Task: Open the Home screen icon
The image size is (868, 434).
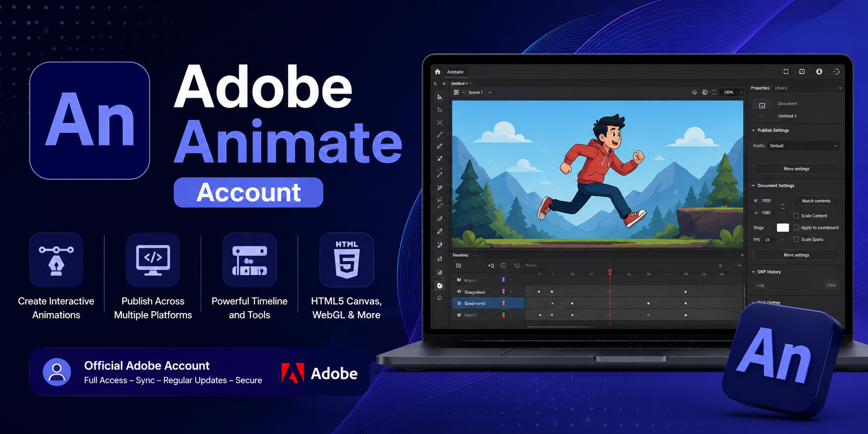Action: click(x=437, y=71)
